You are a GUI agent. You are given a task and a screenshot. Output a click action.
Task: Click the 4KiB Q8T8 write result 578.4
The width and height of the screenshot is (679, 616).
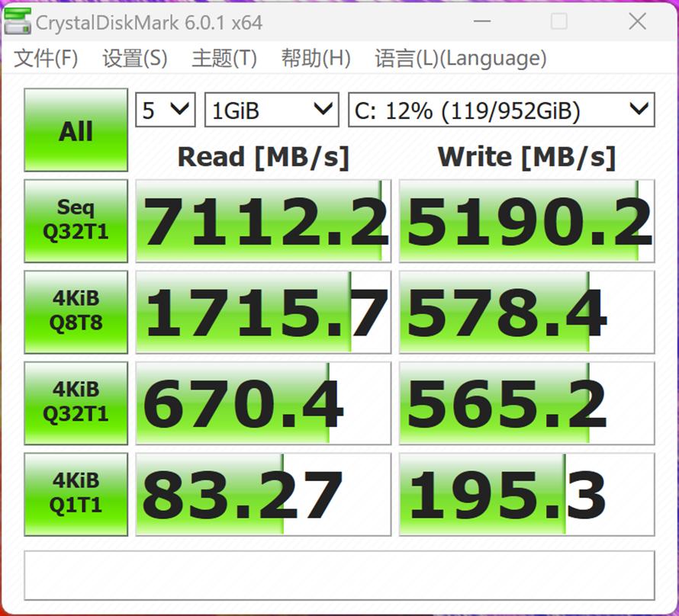[x=530, y=311]
